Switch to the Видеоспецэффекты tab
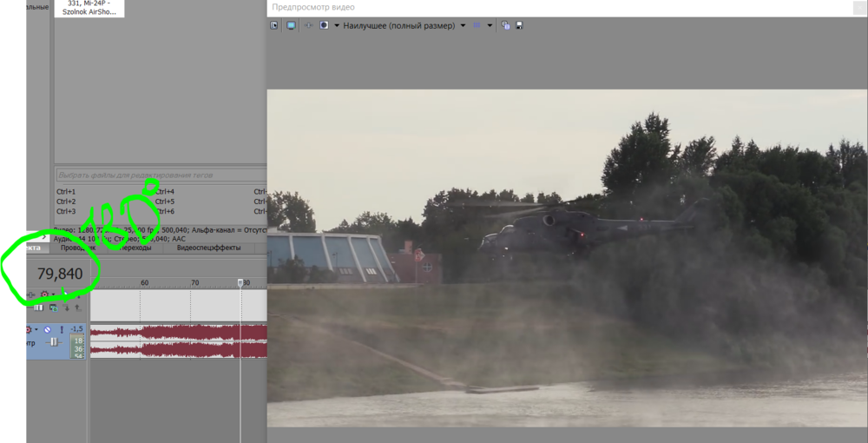This screenshot has width=868, height=443. point(208,248)
